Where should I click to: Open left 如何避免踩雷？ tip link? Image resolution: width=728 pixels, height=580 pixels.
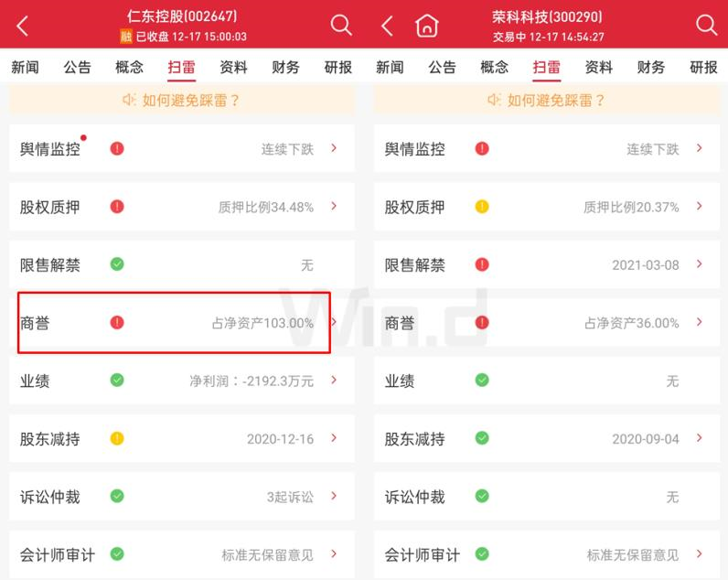pyautogui.click(x=190, y=100)
